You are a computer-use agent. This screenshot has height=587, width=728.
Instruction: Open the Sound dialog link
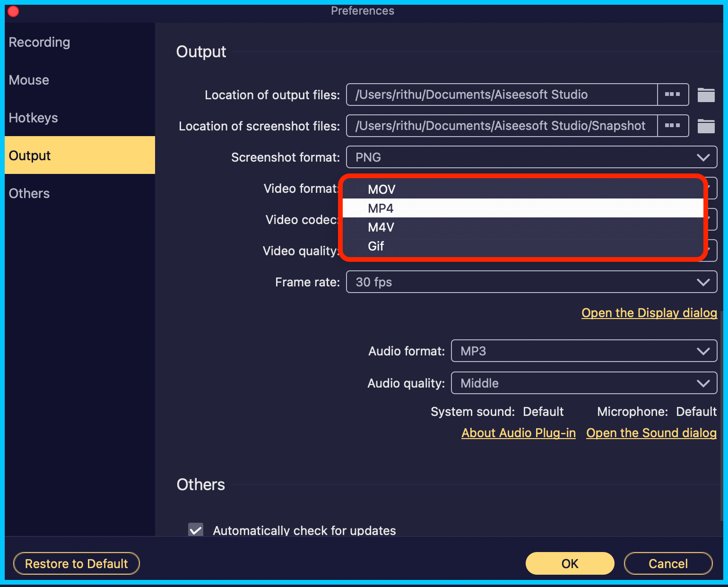[x=651, y=433]
